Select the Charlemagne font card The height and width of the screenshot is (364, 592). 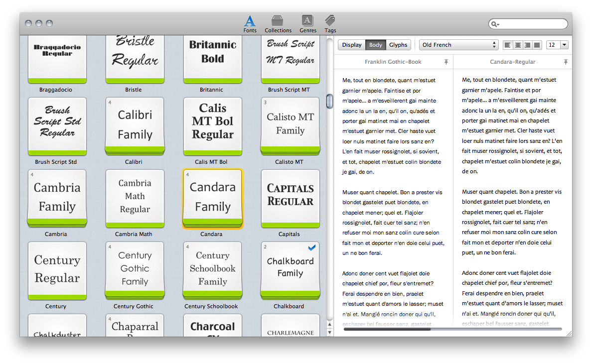[x=291, y=325]
